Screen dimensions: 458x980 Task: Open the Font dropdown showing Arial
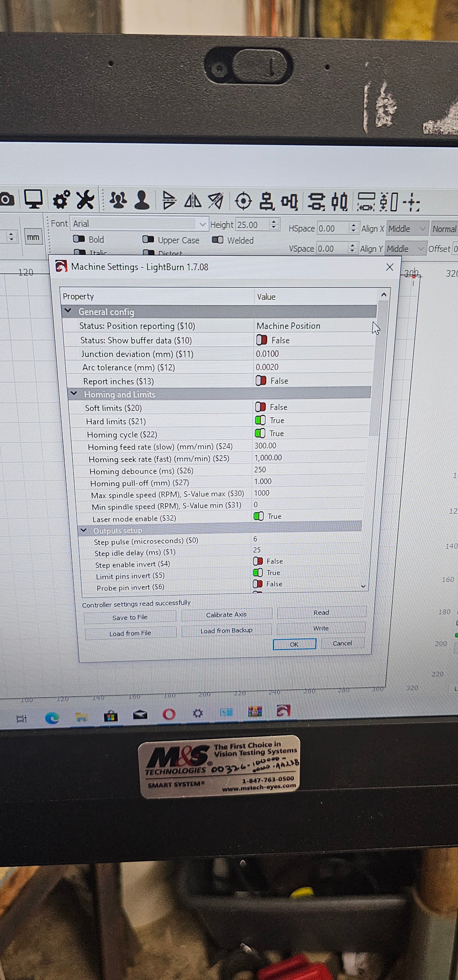pos(139,224)
